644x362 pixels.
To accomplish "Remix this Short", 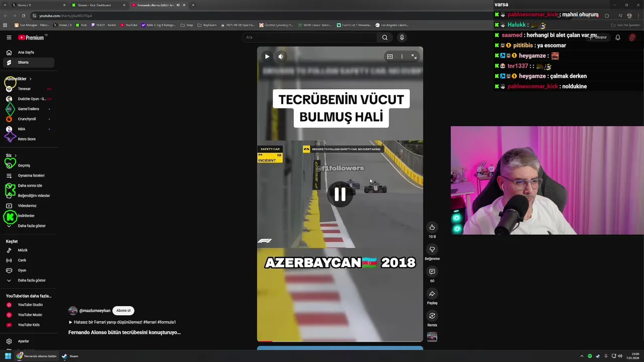I will (432, 316).
